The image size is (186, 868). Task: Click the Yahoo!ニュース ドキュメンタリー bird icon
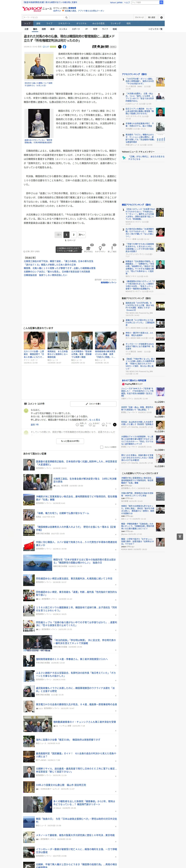click(124, 158)
